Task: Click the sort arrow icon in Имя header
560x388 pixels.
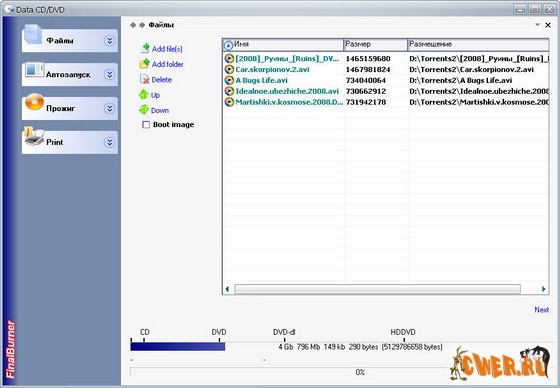Action: 228,45
